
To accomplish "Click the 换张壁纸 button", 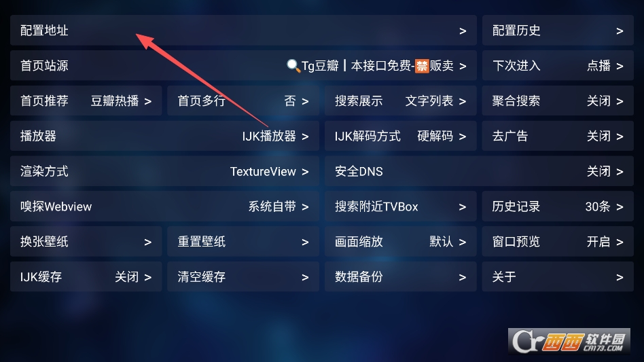I will 86,242.
